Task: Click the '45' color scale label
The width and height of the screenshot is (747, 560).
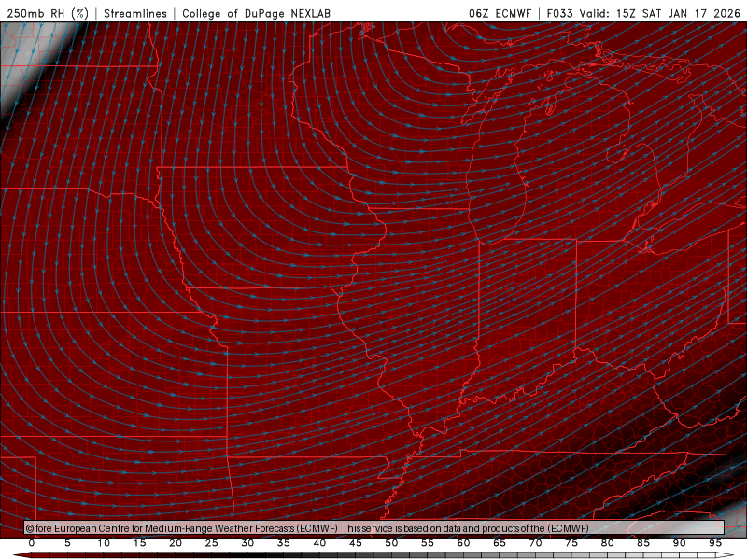Action: tap(356, 543)
